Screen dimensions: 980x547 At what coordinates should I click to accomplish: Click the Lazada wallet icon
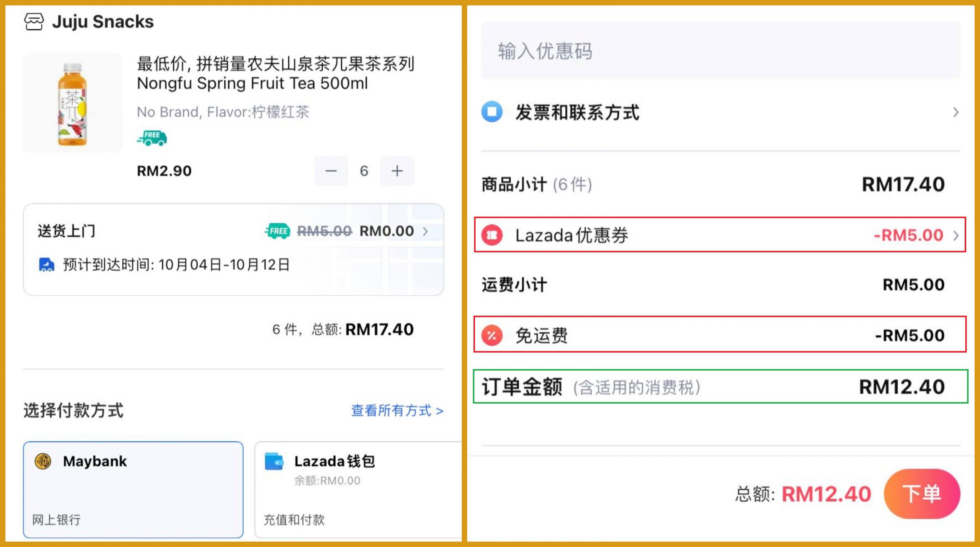274,461
